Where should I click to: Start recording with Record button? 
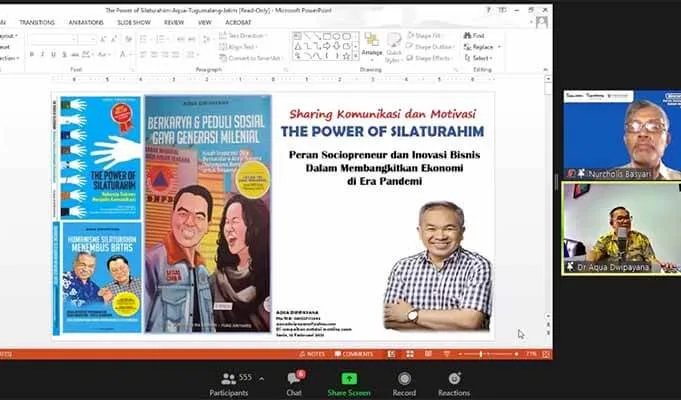click(404, 384)
